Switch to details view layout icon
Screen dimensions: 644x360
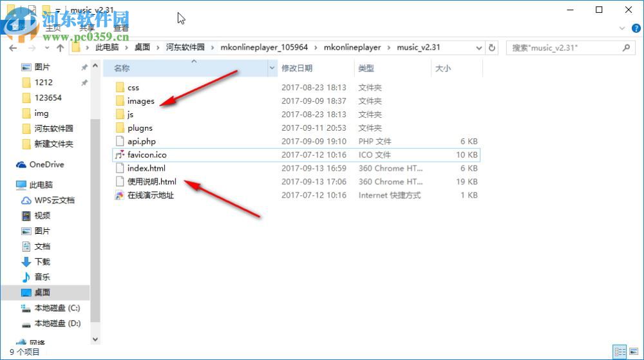[620, 352]
